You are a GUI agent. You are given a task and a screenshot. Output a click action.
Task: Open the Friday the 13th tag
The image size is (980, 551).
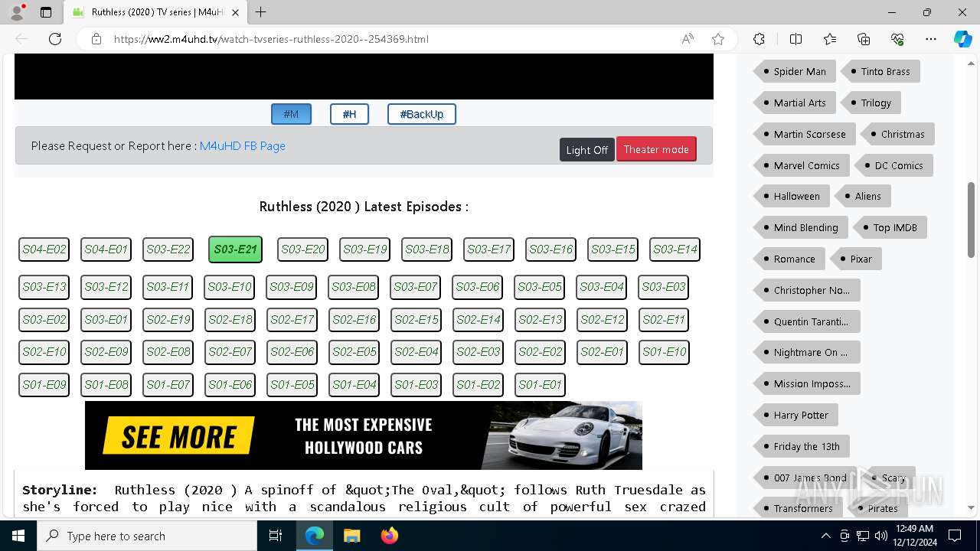(x=801, y=446)
